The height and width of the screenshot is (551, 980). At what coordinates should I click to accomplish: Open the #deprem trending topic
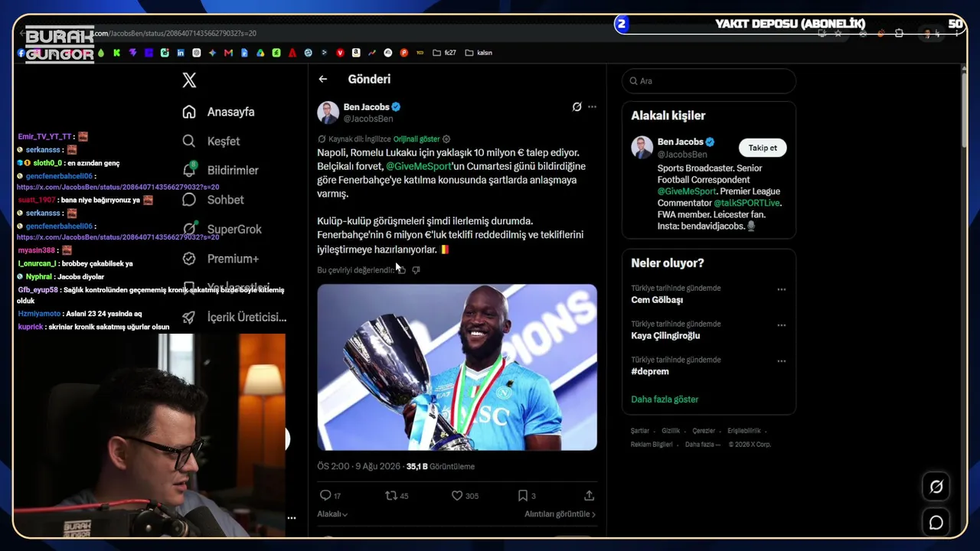[x=650, y=372]
